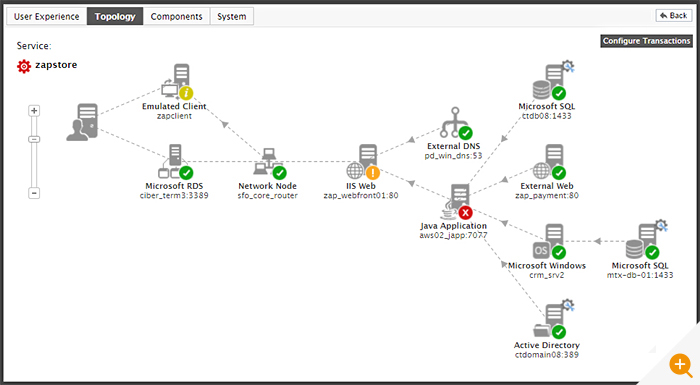Open the IIS Web server node icon
The width and height of the screenshot is (700, 385).
tap(362, 161)
